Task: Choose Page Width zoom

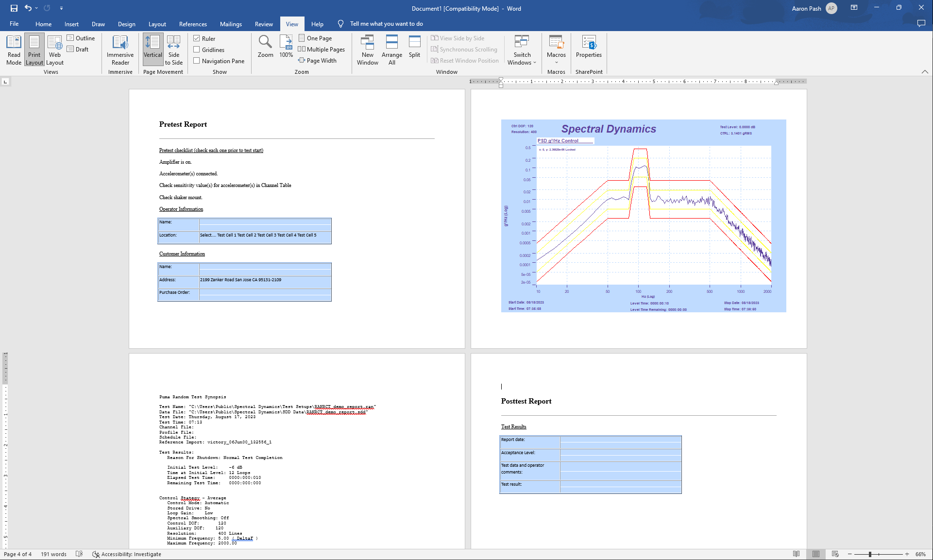Action: (318, 61)
